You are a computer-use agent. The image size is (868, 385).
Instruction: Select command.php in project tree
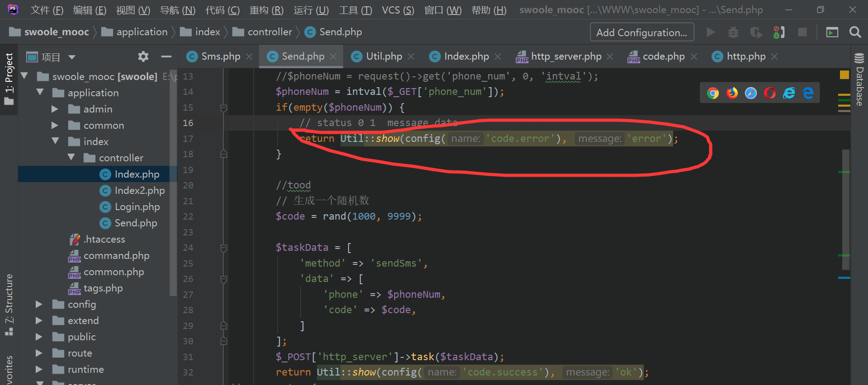click(x=116, y=256)
